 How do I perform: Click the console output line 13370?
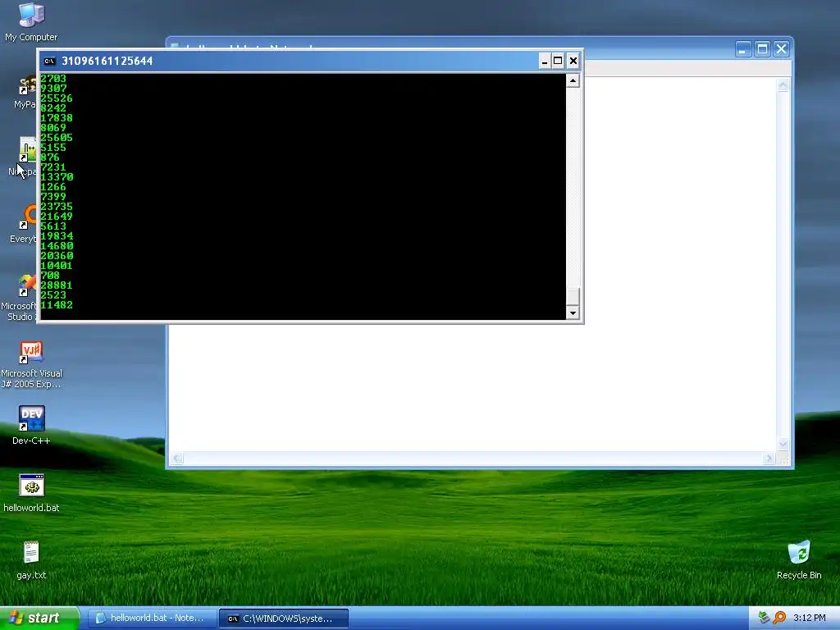(x=57, y=177)
